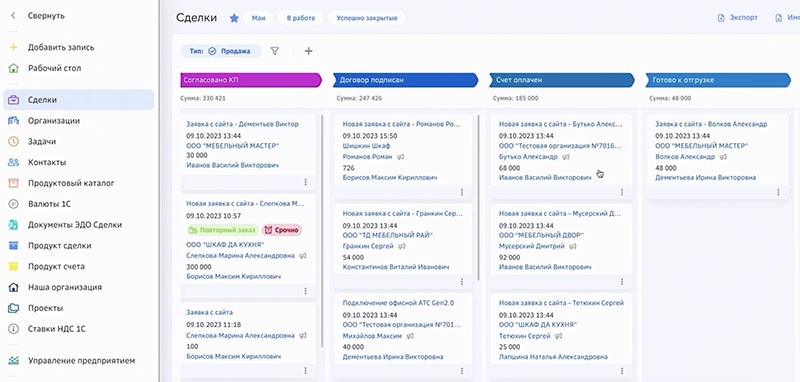The height and width of the screenshot is (382, 800).
Task: Open the three-dot menu on Гранкин Сергей card
Action: 462,282
